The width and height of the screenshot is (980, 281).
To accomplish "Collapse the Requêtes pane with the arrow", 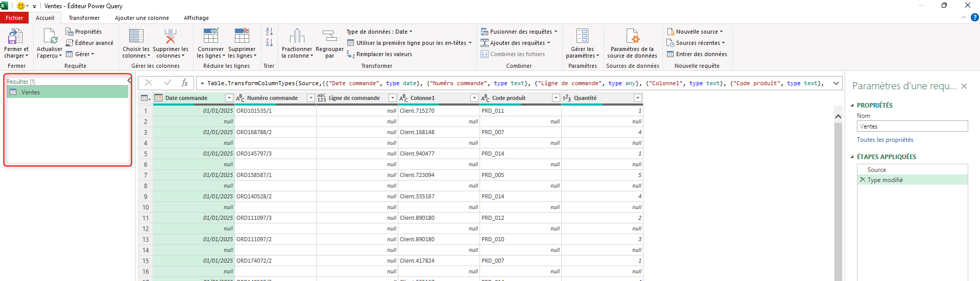I will point(129,81).
